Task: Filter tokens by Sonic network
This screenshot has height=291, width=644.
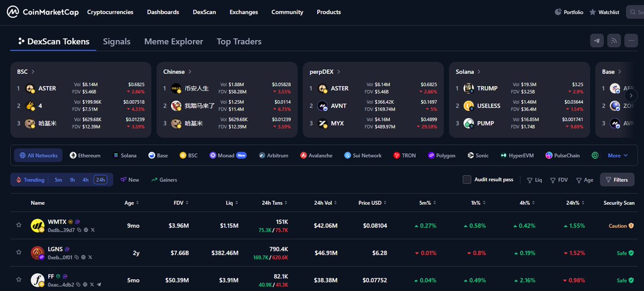Action: point(478,155)
